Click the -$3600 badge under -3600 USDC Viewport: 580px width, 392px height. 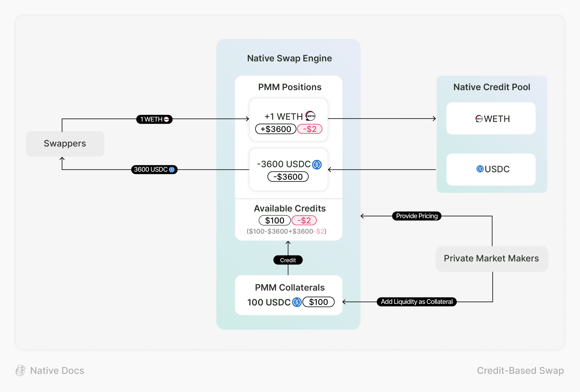[x=288, y=177]
